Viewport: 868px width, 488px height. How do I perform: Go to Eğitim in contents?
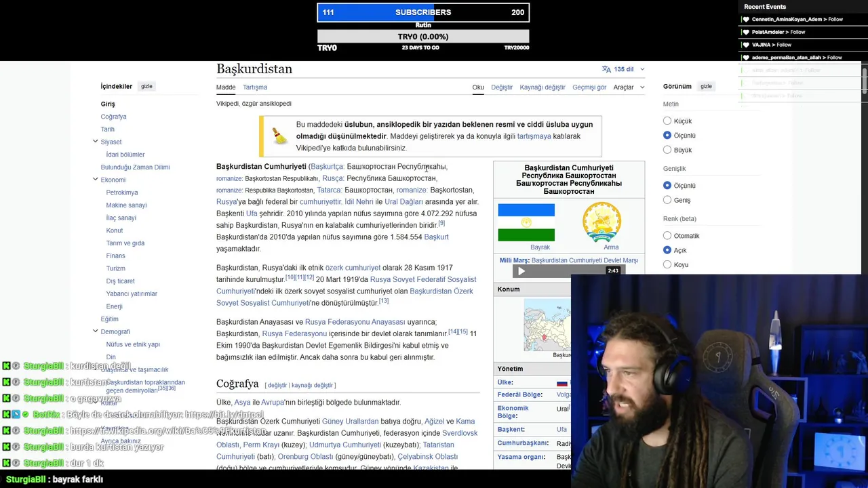[110, 319]
